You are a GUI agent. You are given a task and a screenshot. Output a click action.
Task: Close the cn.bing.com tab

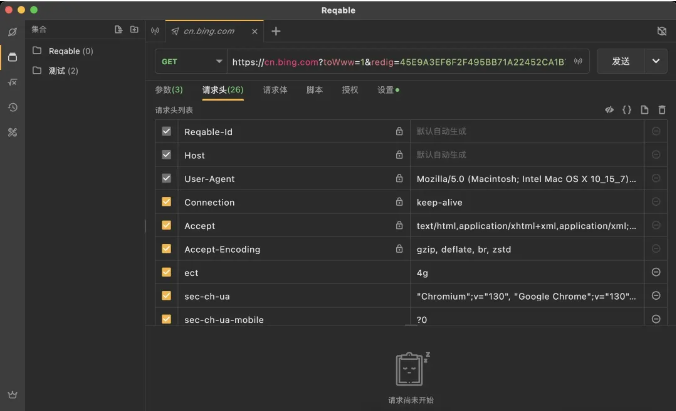pyautogui.click(x=255, y=31)
